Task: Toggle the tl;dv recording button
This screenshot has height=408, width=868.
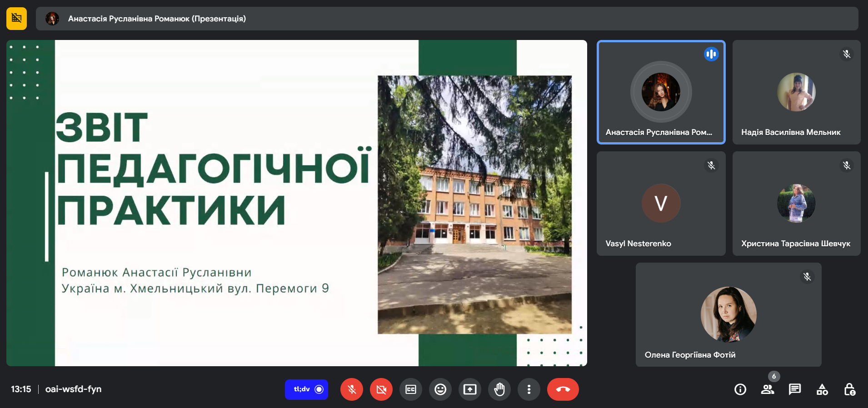Action: point(307,389)
